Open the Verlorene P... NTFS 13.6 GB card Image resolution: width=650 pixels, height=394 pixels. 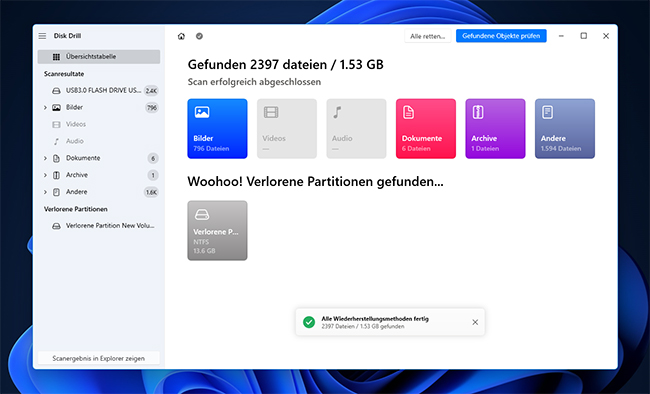[217, 231]
